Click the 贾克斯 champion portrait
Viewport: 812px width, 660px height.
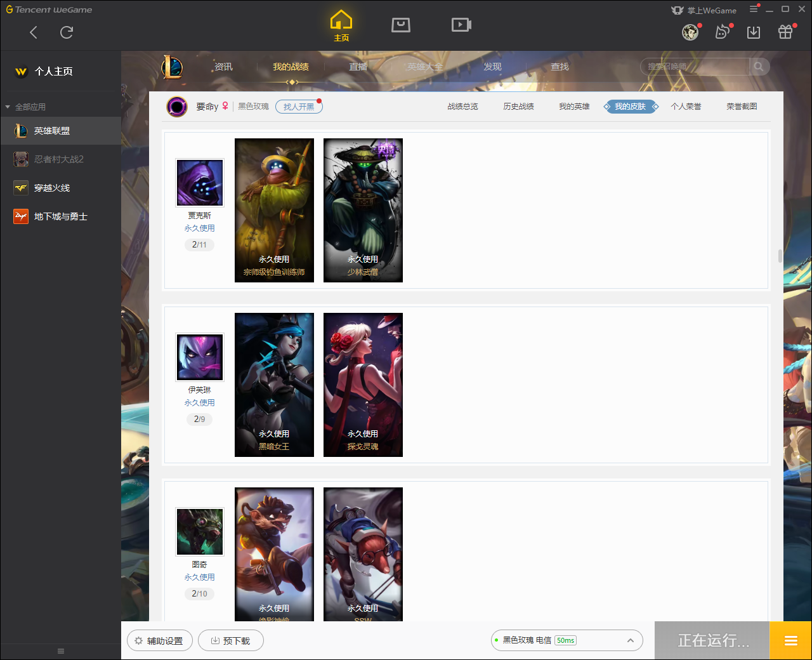pos(200,183)
